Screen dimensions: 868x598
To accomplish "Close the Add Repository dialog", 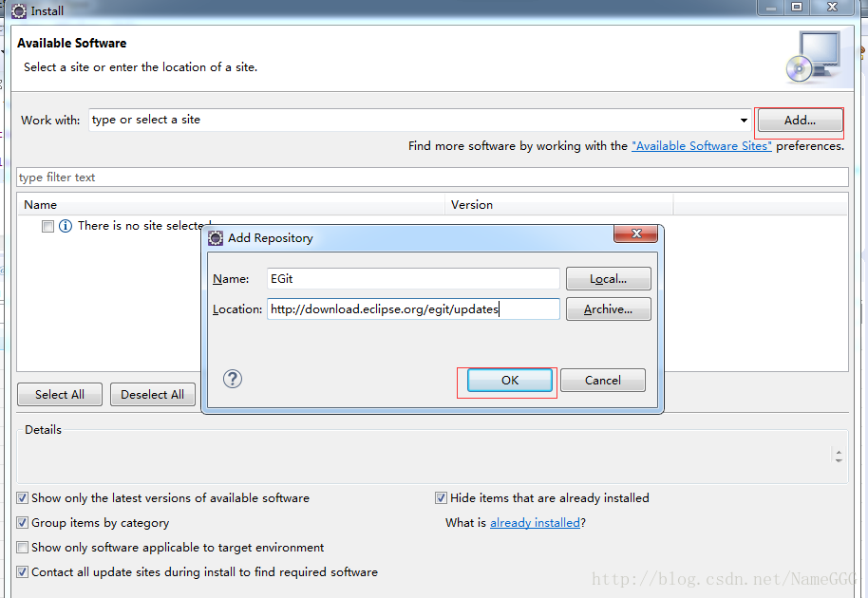I will (635, 234).
